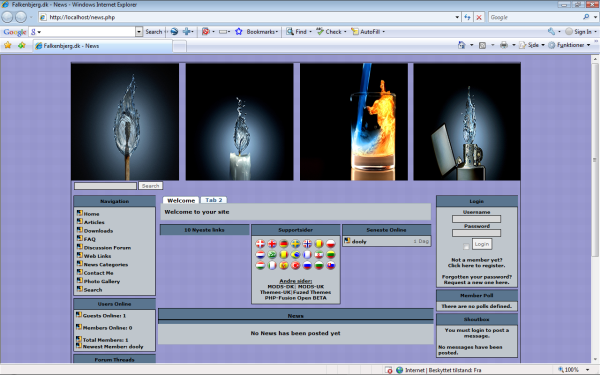
Task: Expand the Check dropdown in Google toolbar
Action: (x=345, y=32)
